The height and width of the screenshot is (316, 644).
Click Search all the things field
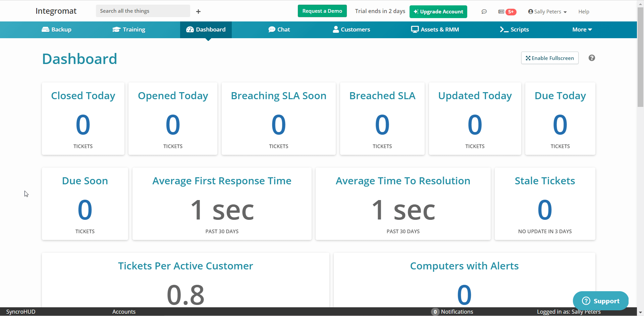coord(143,11)
